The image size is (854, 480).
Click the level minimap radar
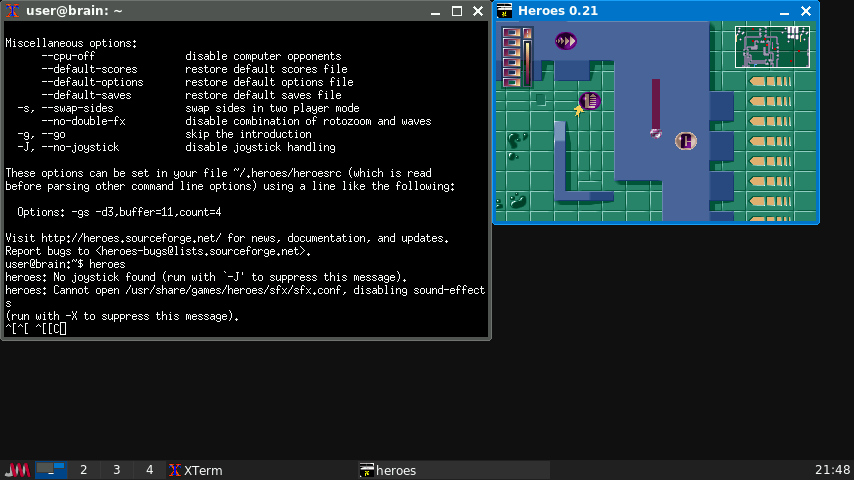[771, 46]
